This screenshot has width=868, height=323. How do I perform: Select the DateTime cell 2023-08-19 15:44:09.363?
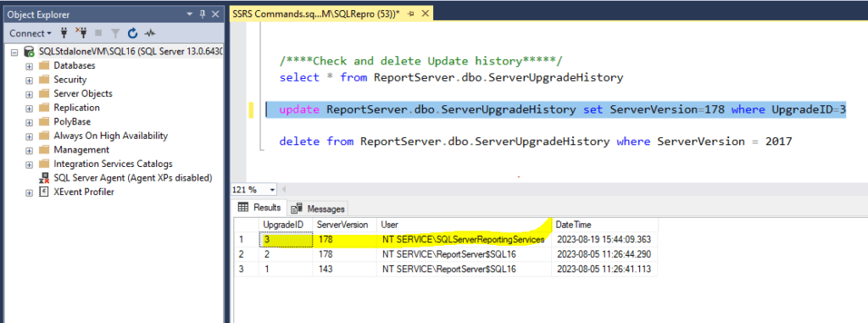coord(604,240)
